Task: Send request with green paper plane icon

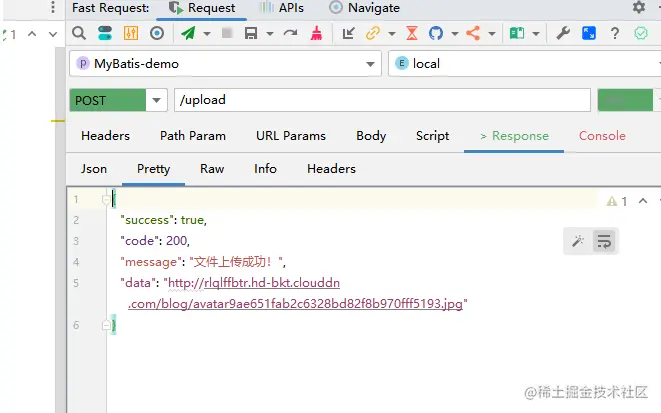Action: click(188, 33)
